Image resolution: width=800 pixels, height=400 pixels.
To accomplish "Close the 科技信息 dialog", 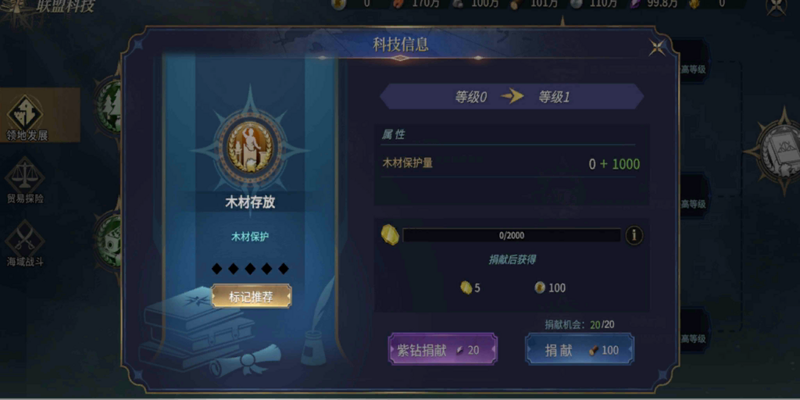I will coord(657,47).
